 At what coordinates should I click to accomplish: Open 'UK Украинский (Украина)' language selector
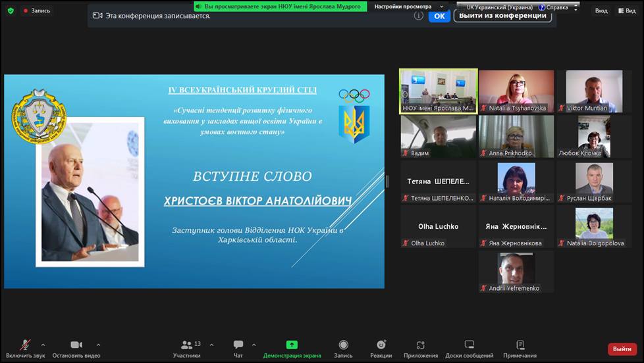coord(499,7)
